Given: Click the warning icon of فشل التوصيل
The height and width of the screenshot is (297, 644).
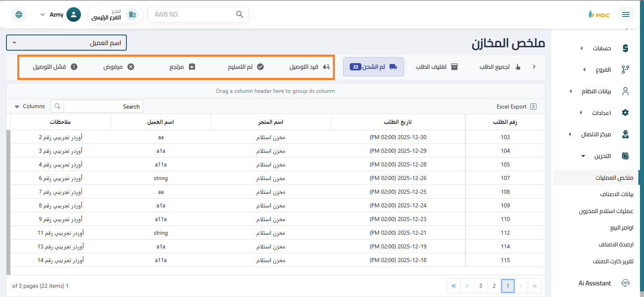Looking at the screenshot, I should [x=74, y=67].
